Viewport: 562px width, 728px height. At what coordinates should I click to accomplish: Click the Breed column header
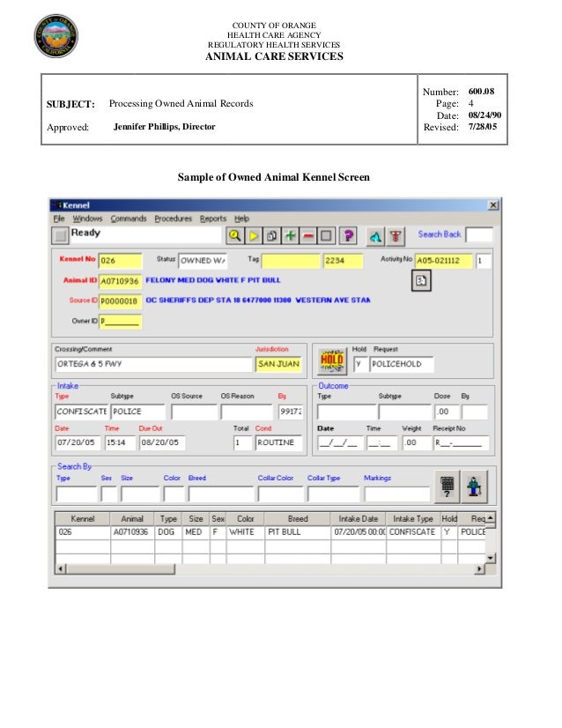[x=298, y=518]
